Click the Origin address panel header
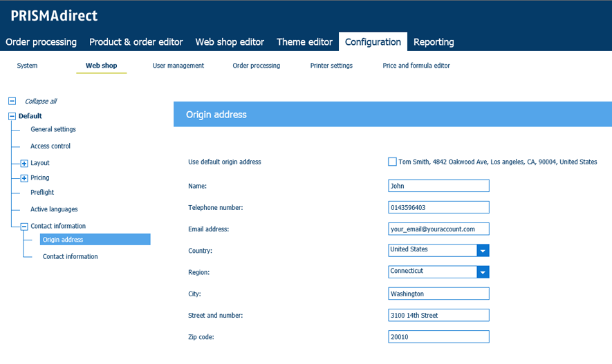Image resolution: width=612 pixels, height=364 pixels. pos(393,114)
